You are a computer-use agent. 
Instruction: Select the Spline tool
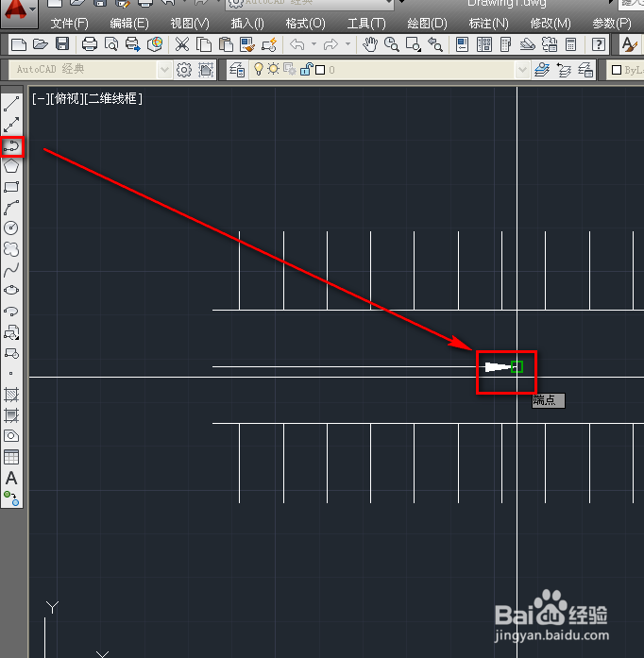coord(11,270)
